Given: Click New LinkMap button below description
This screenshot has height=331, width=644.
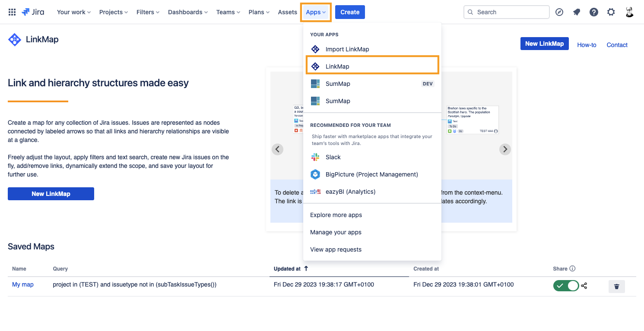Looking at the screenshot, I should point(51,194).
